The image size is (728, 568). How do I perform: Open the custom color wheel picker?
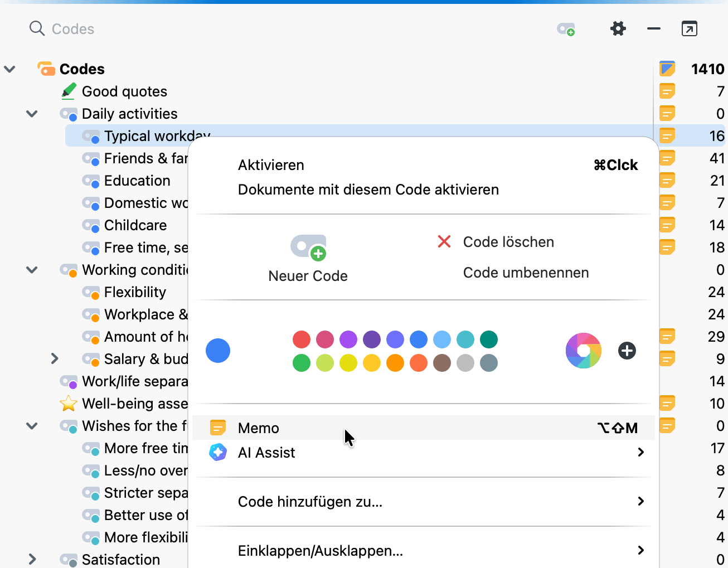coord(584,351)
